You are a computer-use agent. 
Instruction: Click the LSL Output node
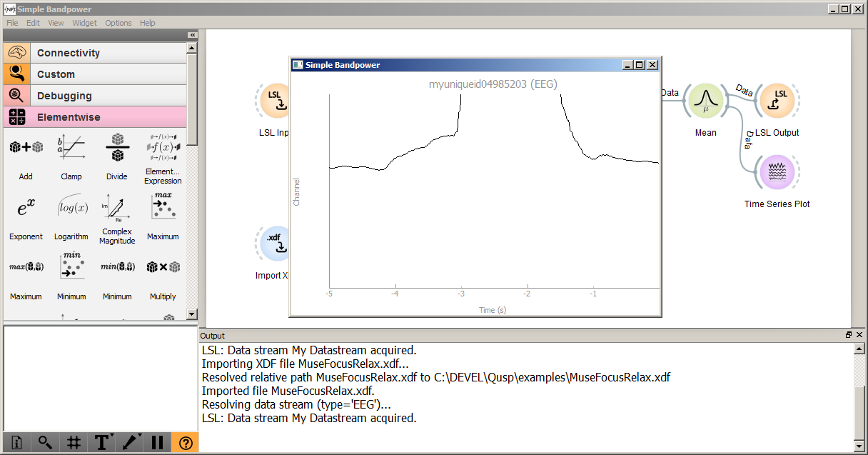777,101
